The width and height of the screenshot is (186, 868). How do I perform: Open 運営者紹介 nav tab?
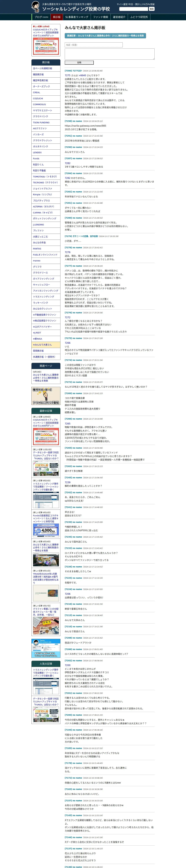pyautogui.click(x=119, y=17)
